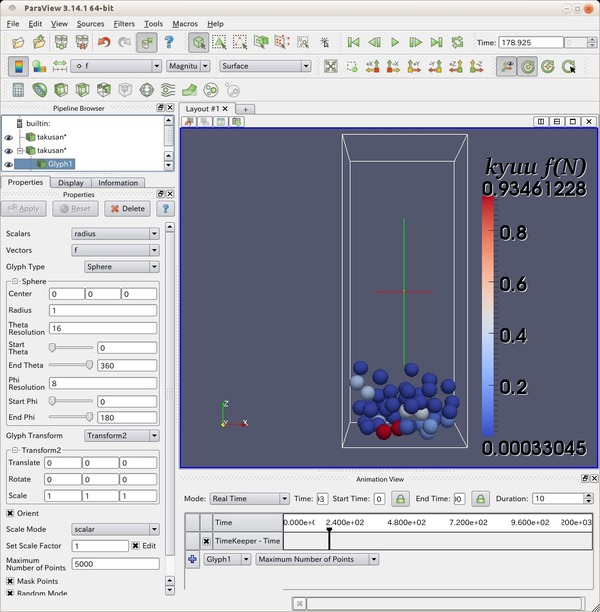600x612 pixels.
Task: Click the Start Phi slider
Action: click(71, 401)
